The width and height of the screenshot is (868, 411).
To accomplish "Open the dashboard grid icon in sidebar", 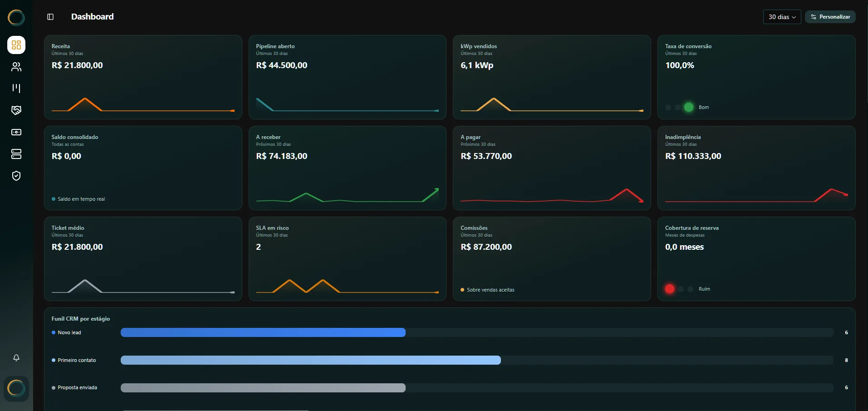I will click(16, 45).
